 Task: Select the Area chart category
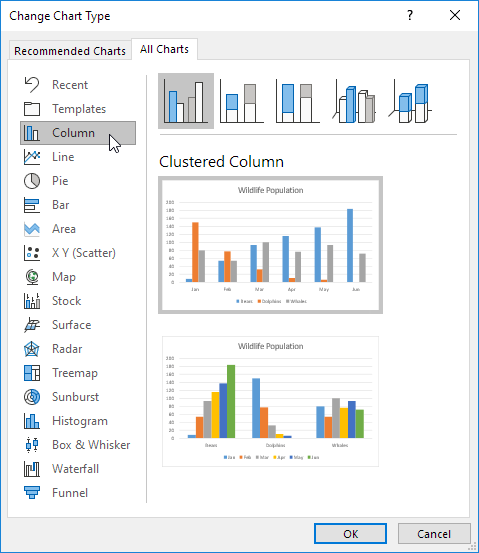[x=78, y=229]
